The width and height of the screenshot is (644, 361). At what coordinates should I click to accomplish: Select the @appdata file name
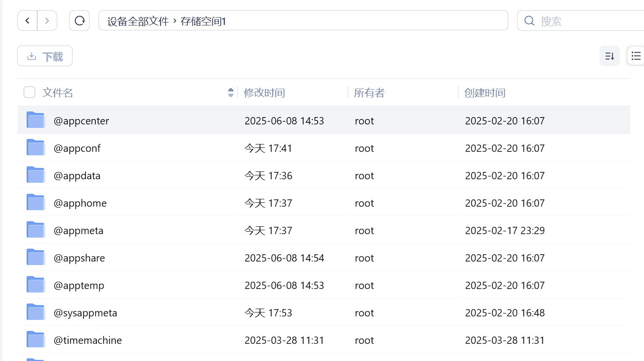(77, 175)
